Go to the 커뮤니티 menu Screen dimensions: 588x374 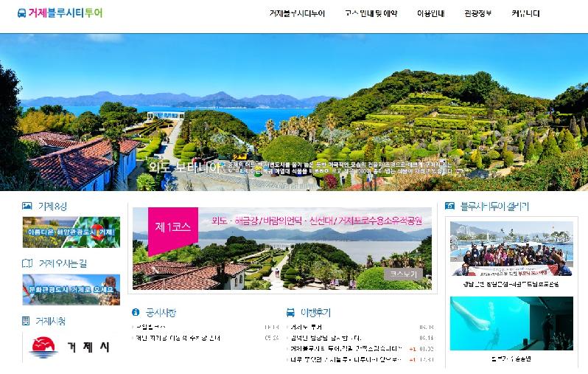point(525,13)
